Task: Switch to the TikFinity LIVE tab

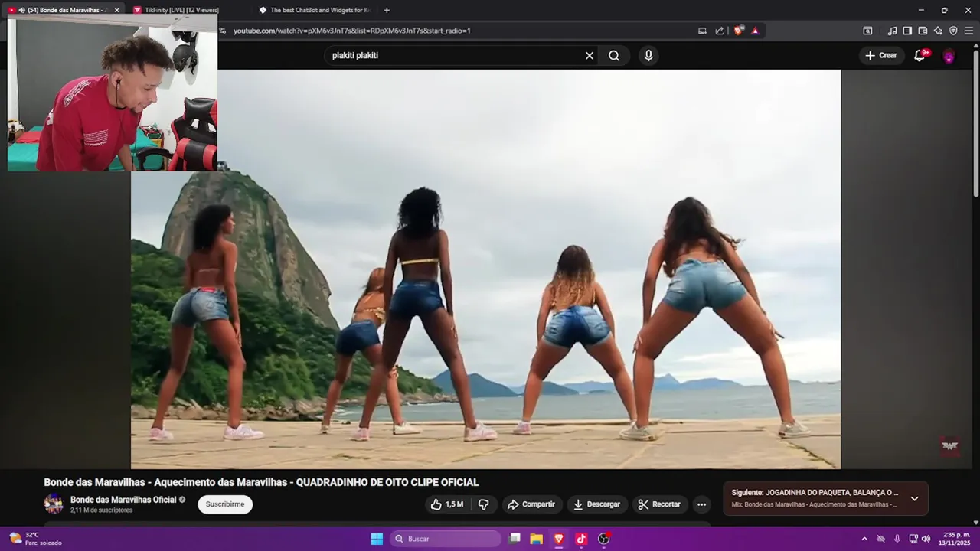Action: pyautogui.click(x=181, y=10)
